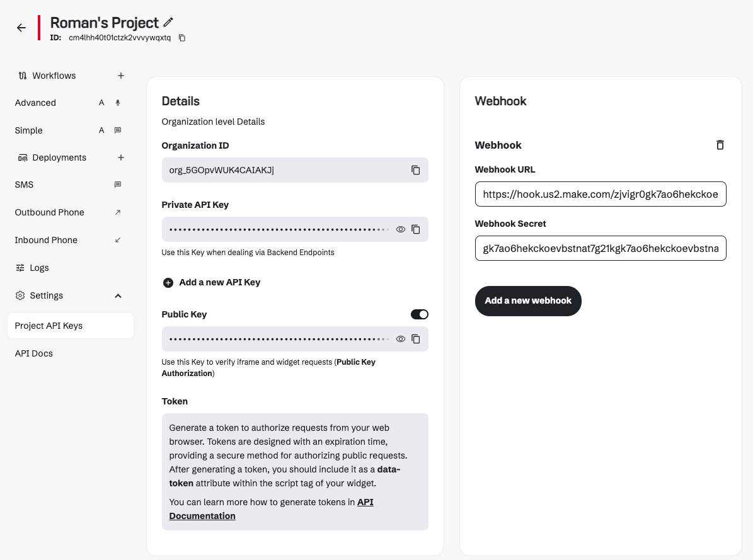Select Outbound Phone in the sidebar

click(x=49, y=212)
